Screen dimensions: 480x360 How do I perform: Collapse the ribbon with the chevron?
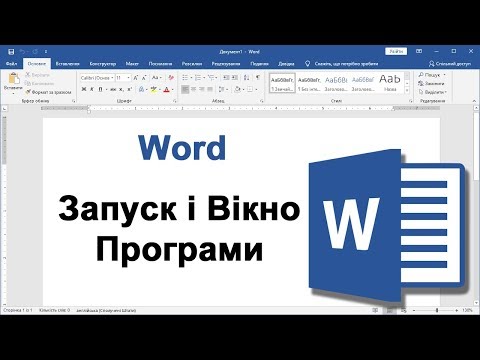pos(474,101)
